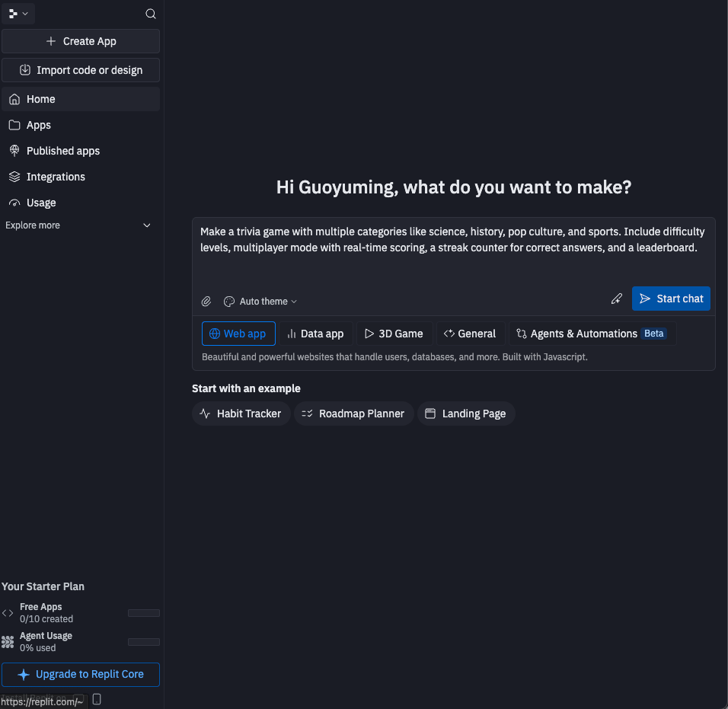Click the search magnifier icon in sidebar
This screenshot has height=709, width=728.
151,14
